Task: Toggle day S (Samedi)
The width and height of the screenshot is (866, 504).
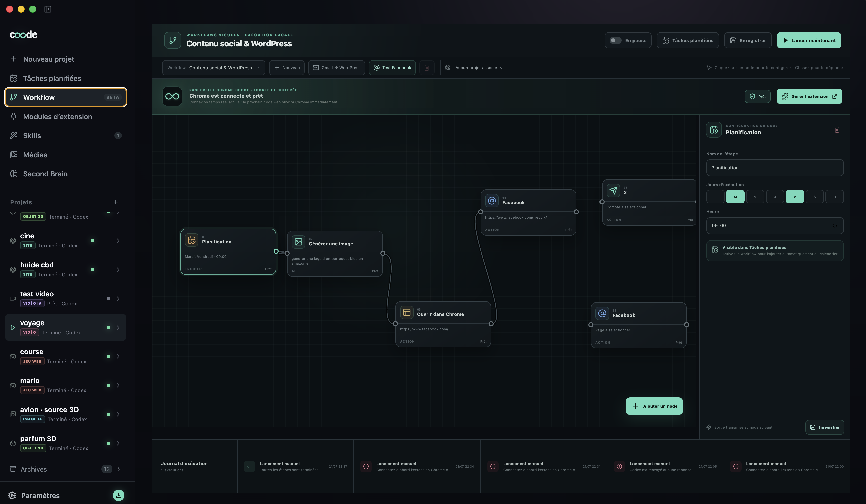Action: [814, 197]
